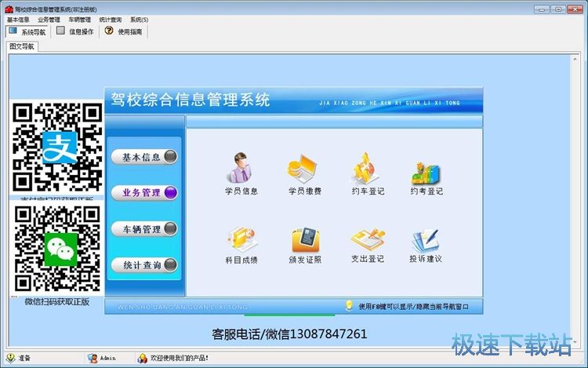Click the 使用指南 help toolbar button
The width and height of the screenshot is (588, 368).
[124, 31]
